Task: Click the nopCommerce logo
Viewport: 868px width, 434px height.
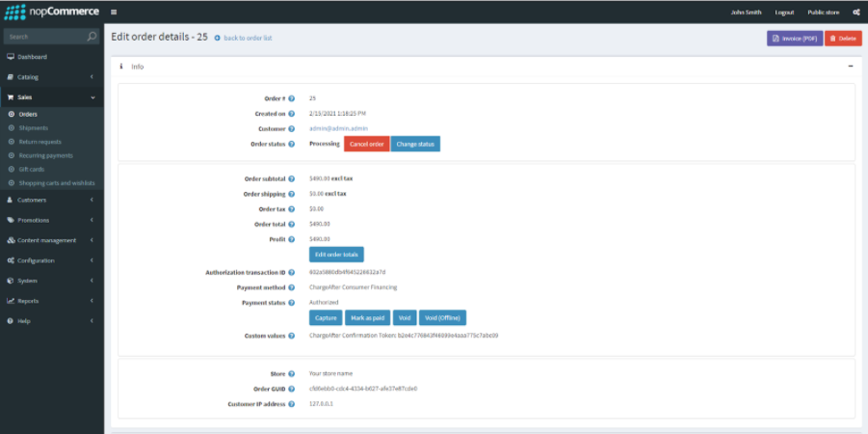Action: (51, 12)
